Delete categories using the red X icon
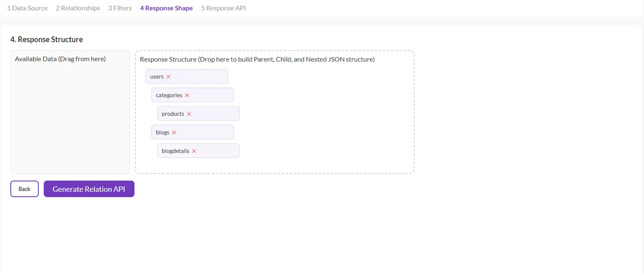Image resolution: width=644 pixels, height=274 pixels. 187,95
